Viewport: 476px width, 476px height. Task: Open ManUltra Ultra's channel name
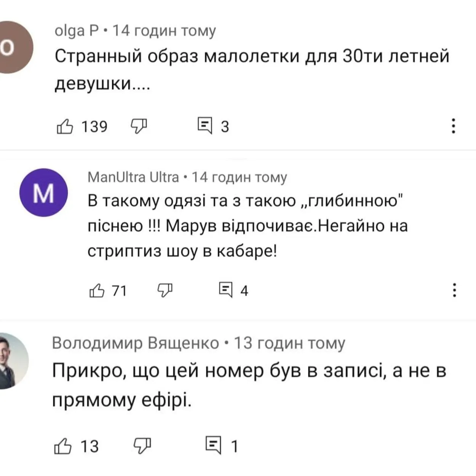click(x=133, y=177)
